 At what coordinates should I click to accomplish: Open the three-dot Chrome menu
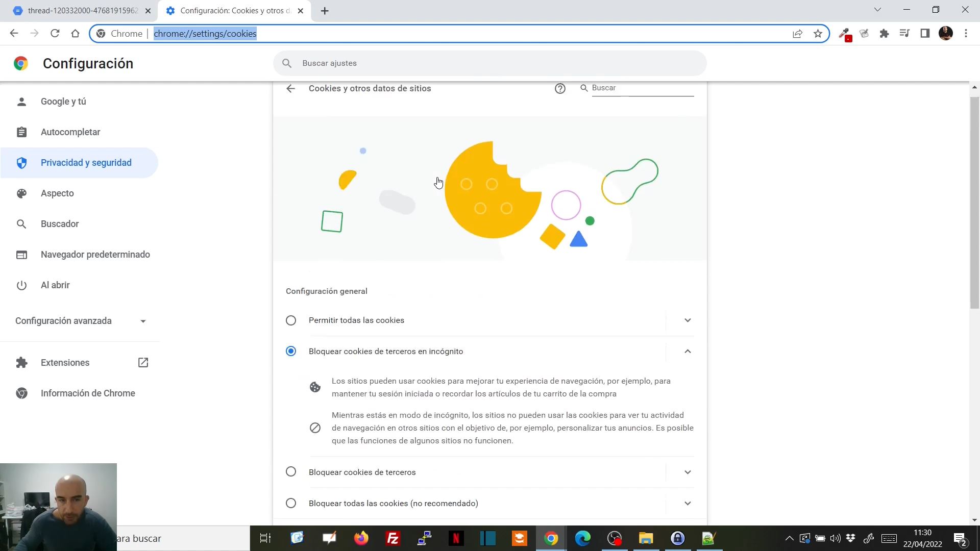(x=966, y=33)
